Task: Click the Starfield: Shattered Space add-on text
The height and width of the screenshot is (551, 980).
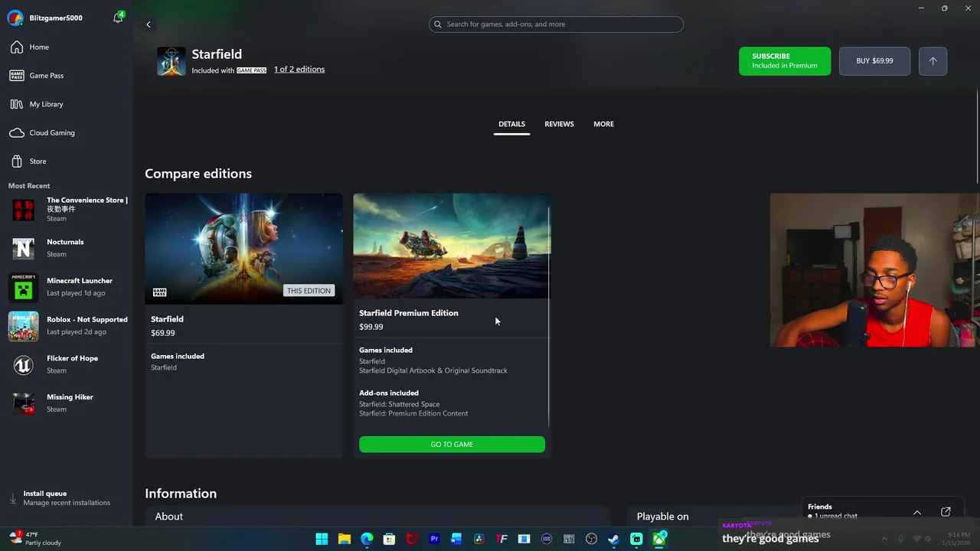Action: tap(400, 404)
